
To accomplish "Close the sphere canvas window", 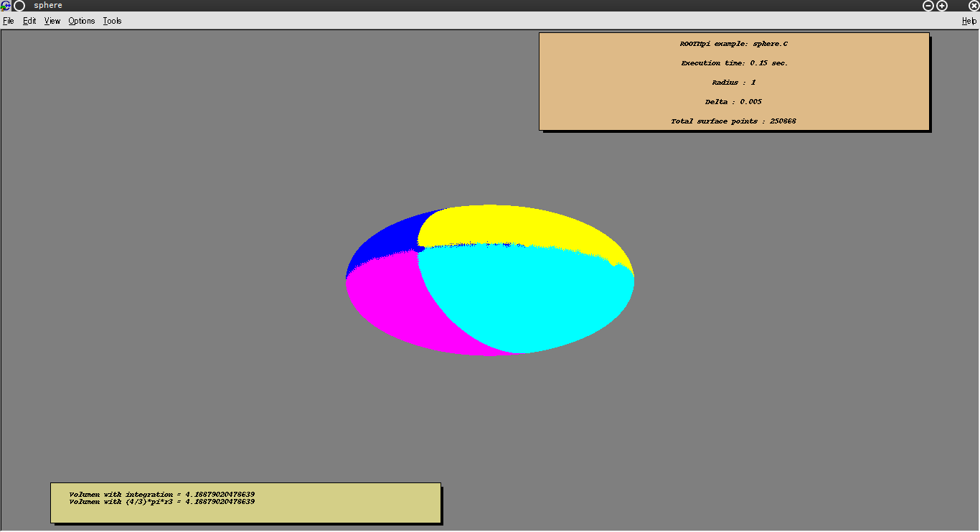I will tap(974, 6).
